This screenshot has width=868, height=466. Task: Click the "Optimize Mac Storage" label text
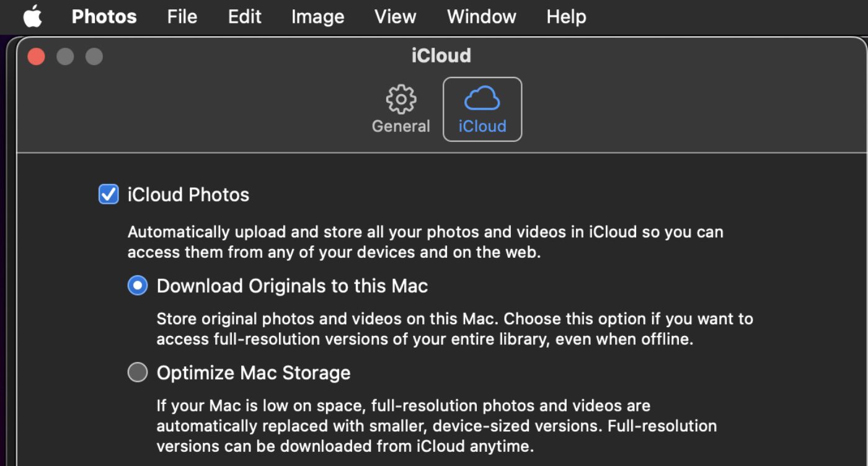[x=253, y=372]
